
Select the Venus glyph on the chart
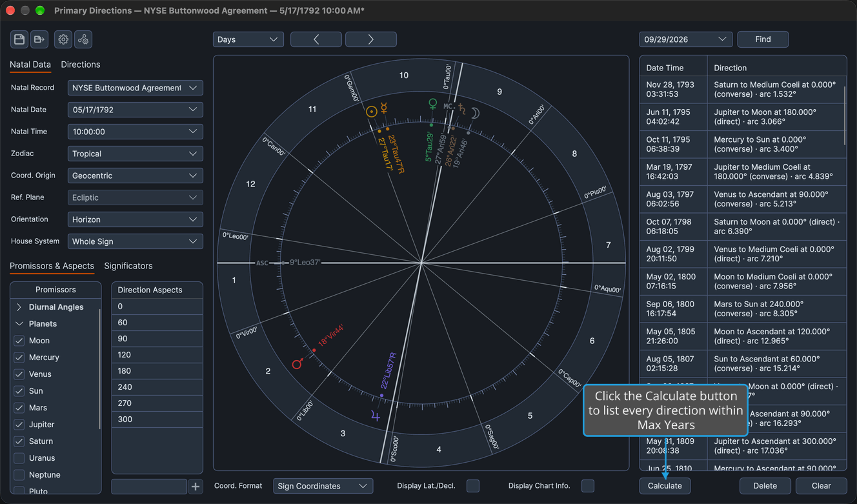pos(433,103)
